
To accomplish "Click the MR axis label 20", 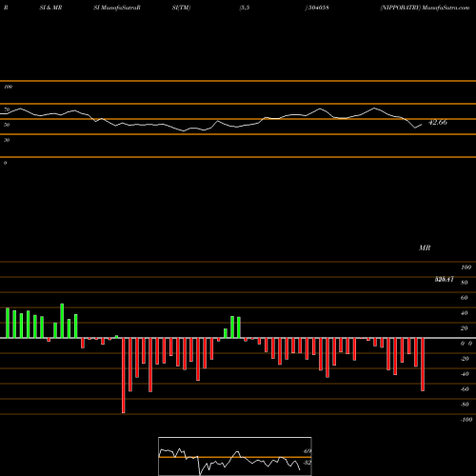I will pyautogui.click(x=465, y=328).
